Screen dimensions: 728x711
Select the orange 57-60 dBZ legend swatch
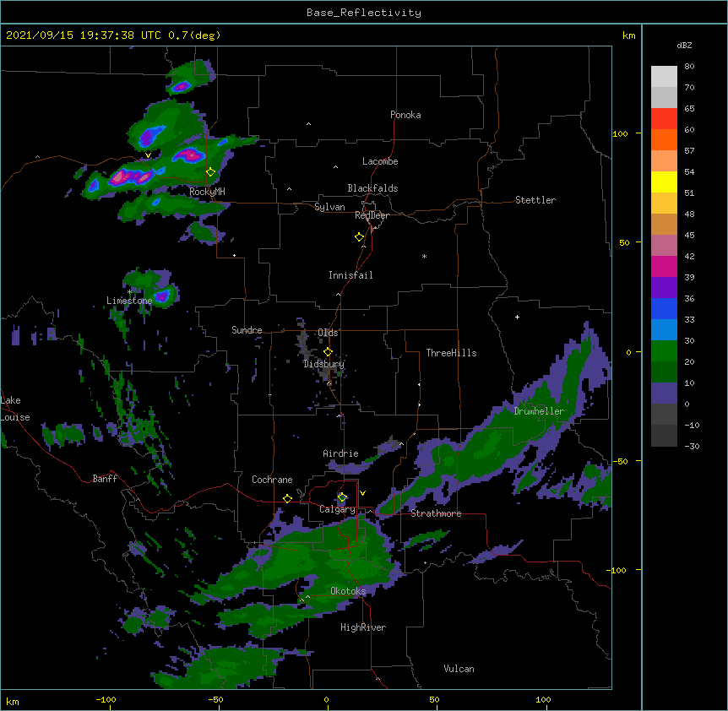coord(664,139)
